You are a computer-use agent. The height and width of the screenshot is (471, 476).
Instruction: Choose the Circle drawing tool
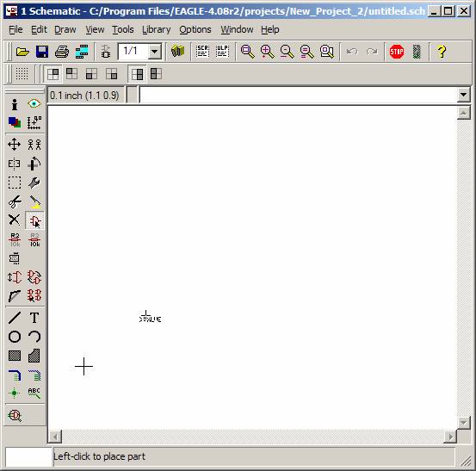pos(15,337)
